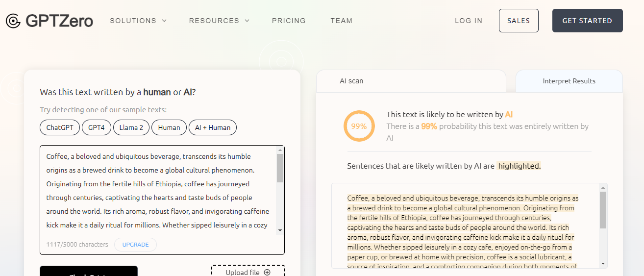Viewport: 644px width, 276px height.
Task: Select the AI + Human sample text
Action: pyautogui.click(x=213, y=127)
